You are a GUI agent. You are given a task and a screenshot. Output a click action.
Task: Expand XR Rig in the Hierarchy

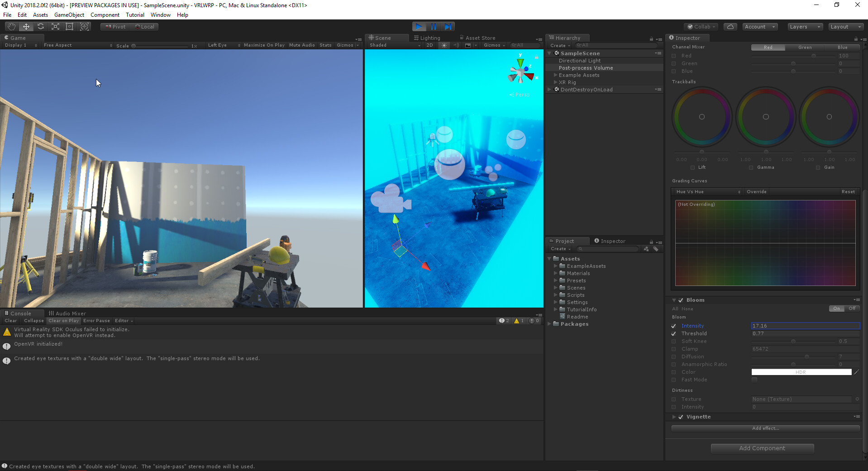[x=556, y=82]
